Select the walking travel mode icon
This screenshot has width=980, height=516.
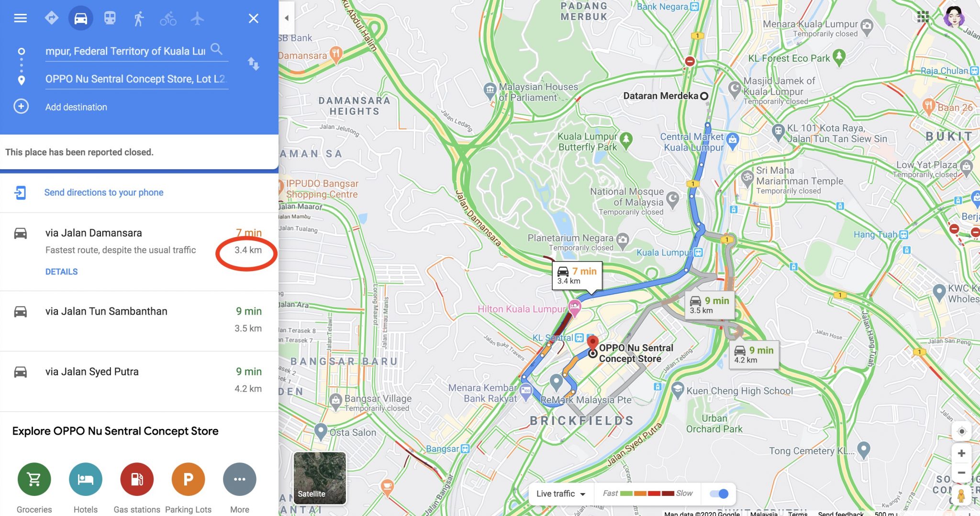pos(139,18)
